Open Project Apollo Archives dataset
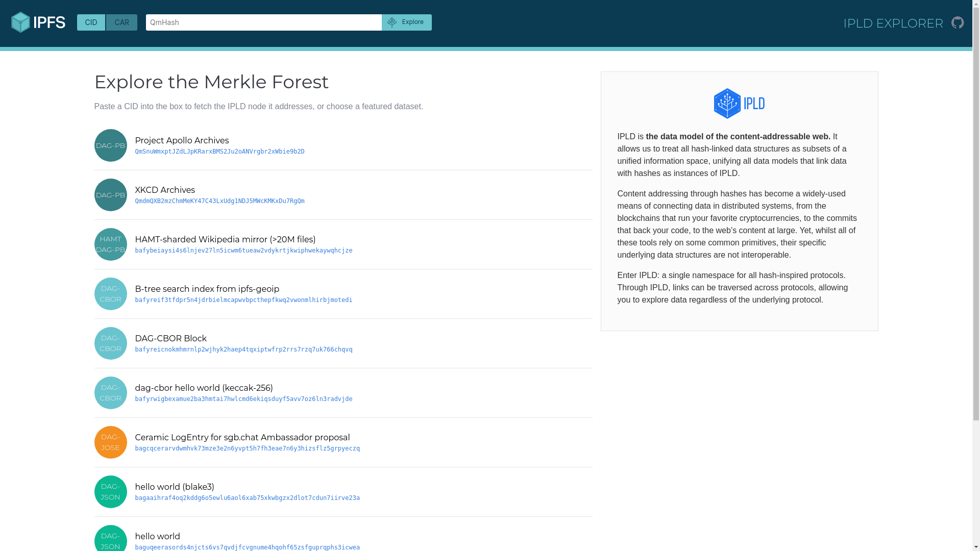Screen dimensions: 980x551 tap(182, 140)
